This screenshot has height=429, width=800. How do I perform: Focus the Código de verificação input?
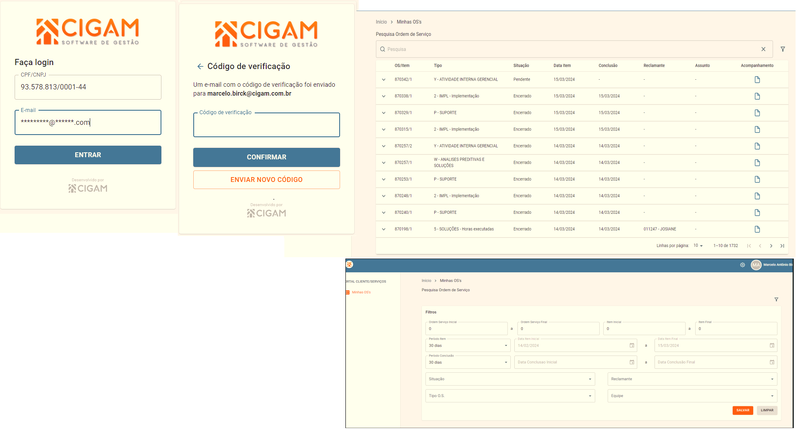click(266, 125)
